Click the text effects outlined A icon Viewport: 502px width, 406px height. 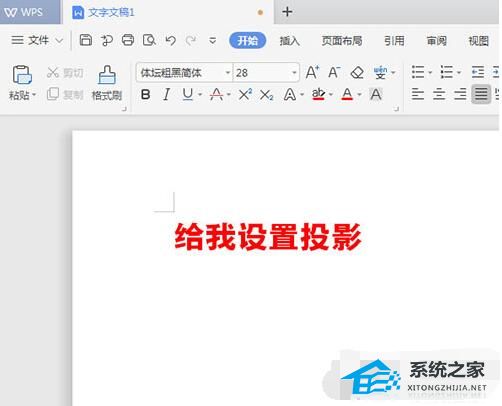(x=290, y=95)
